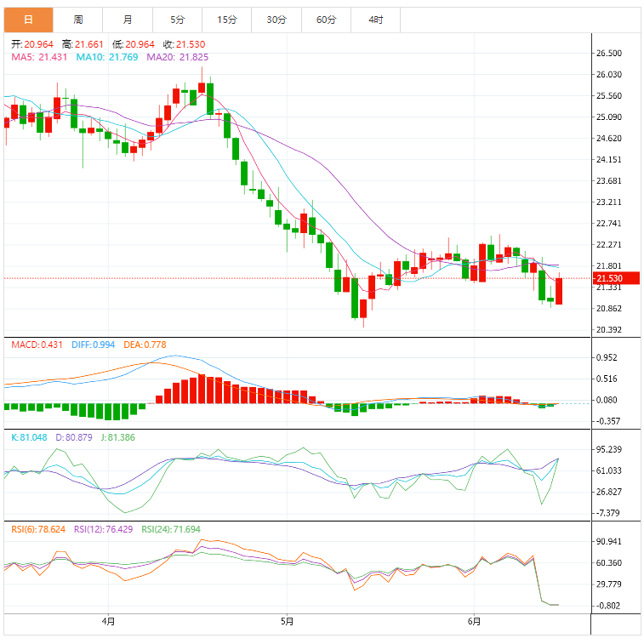Click the DEA:0.778 label
This screenshot has width=644, height=644.
pyautogui.click(x=145, y=345)
